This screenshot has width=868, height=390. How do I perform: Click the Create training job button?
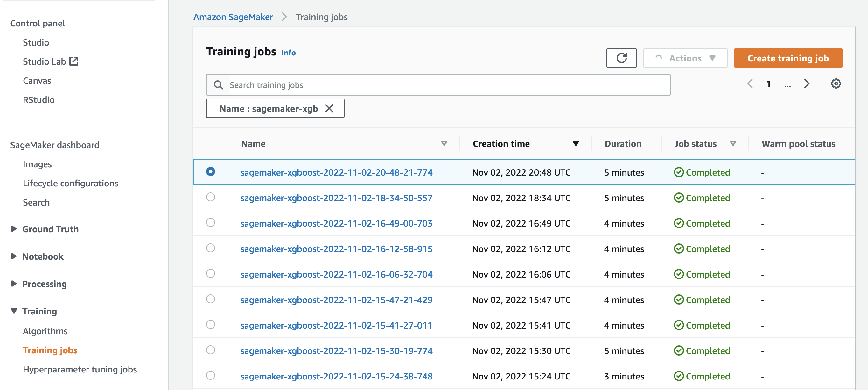click(x=788, y=58)
